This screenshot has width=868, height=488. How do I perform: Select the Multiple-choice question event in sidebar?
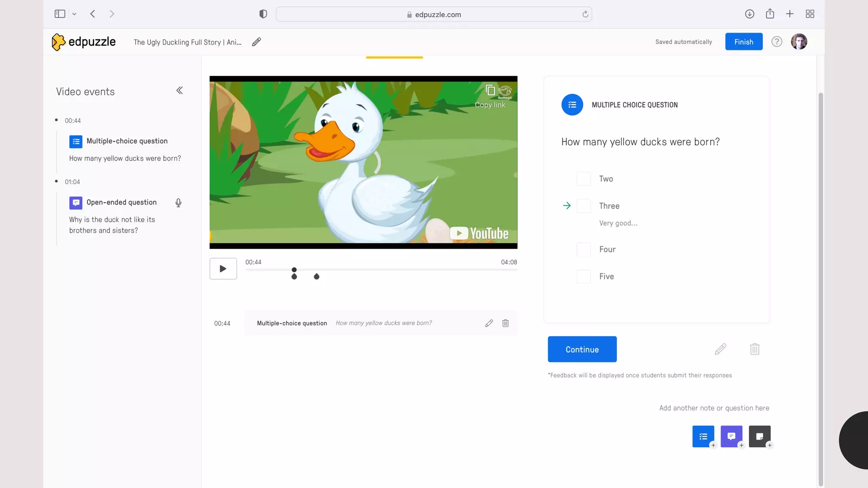pos(127,141)
